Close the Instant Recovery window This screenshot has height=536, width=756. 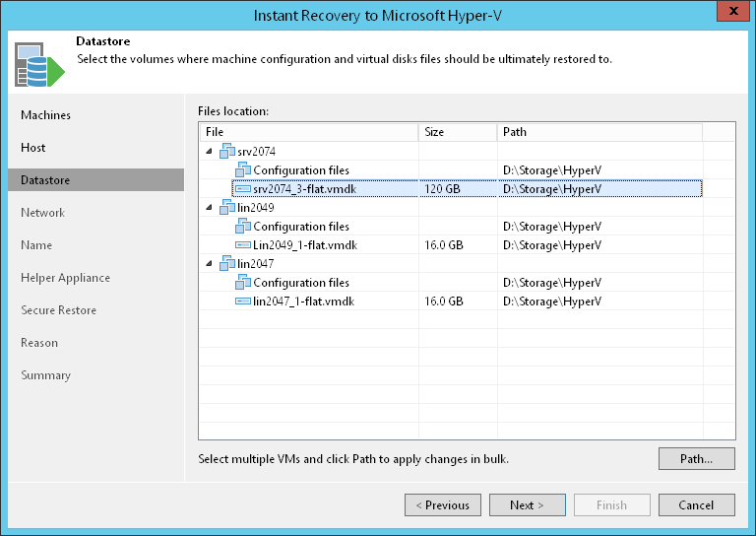729,15
